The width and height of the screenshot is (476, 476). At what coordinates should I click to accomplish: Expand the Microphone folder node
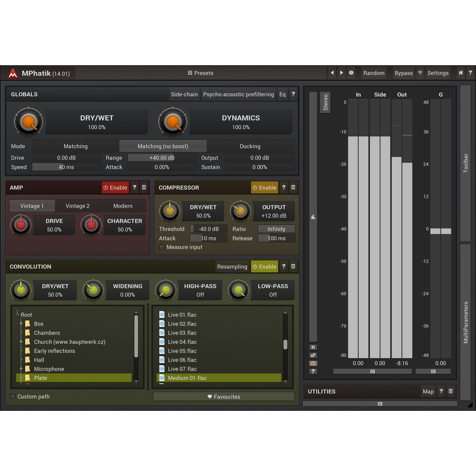pyautogui.click(x=21, y=369)
